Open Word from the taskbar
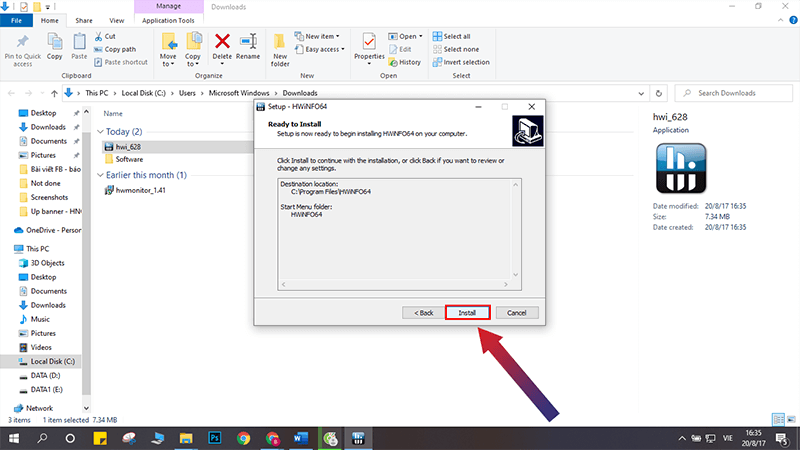The height and width of the screenshot is (450, 800). pos(301,438)
